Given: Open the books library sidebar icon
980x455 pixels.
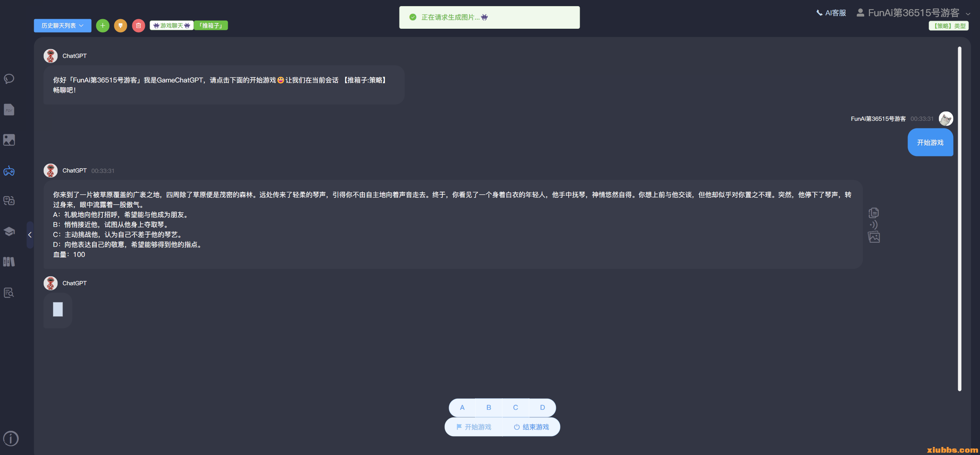Looking at the screenshot, I should coord(9,262).
